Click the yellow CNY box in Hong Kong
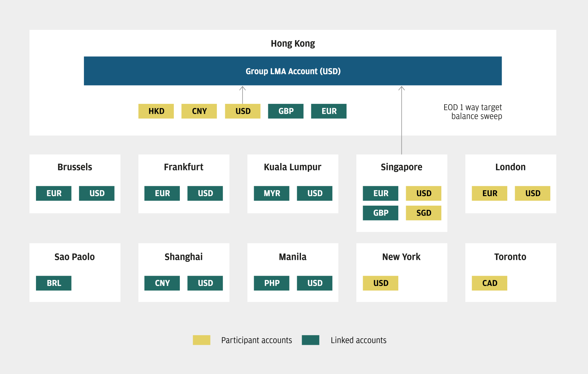This screenshot has height=374, width=588. (x=199, y=111)
